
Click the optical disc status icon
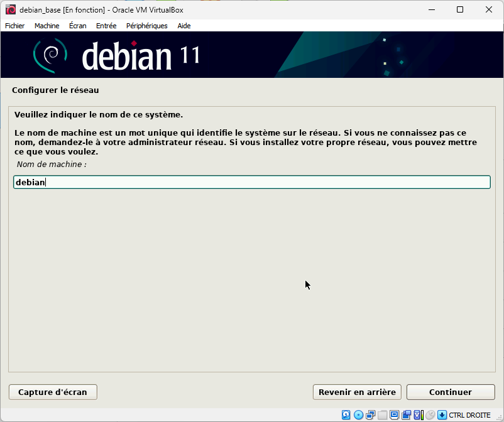358,415
